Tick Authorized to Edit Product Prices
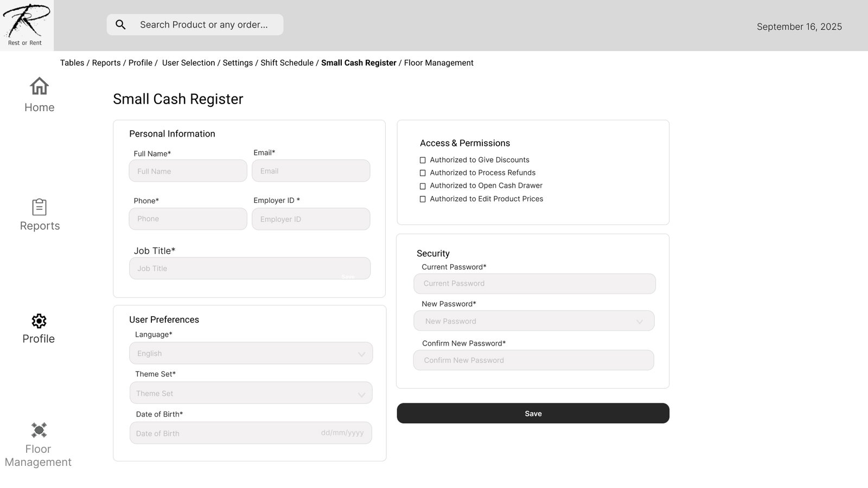 (x=423, y=200)
